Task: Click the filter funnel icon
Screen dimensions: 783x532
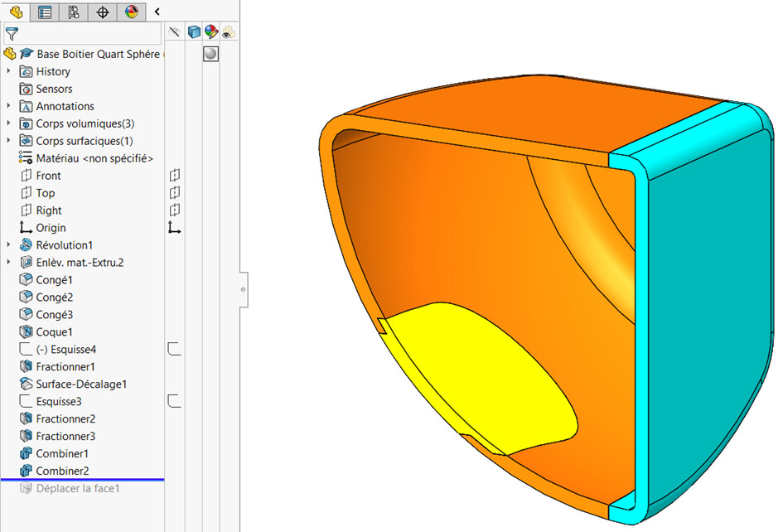Action: [x=12, y=33]
